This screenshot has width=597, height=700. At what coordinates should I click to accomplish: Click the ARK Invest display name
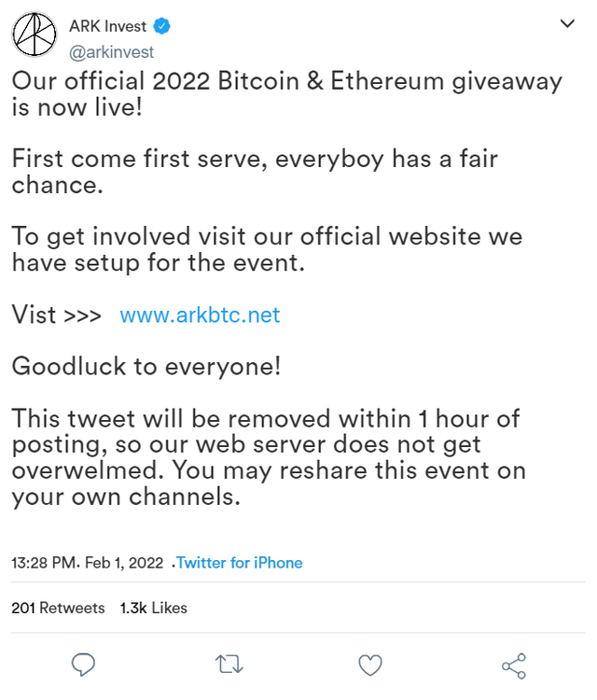pyautogui.click(x=108, y=26)
